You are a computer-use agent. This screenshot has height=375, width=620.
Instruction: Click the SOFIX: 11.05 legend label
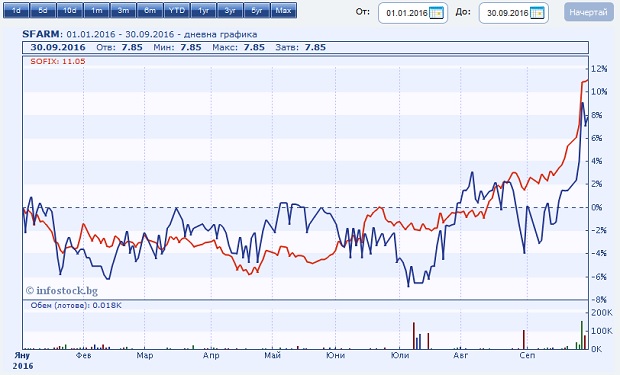coord(58,61)
